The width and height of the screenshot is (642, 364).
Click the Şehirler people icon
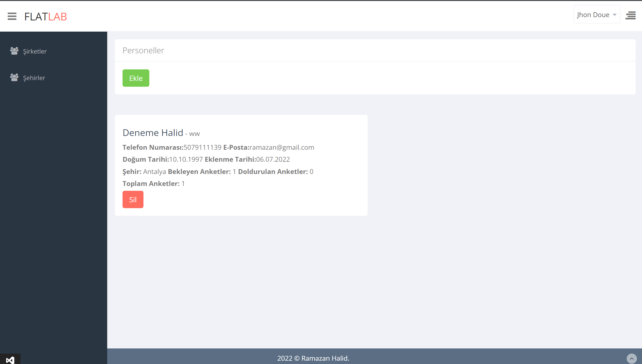[14, 77]
